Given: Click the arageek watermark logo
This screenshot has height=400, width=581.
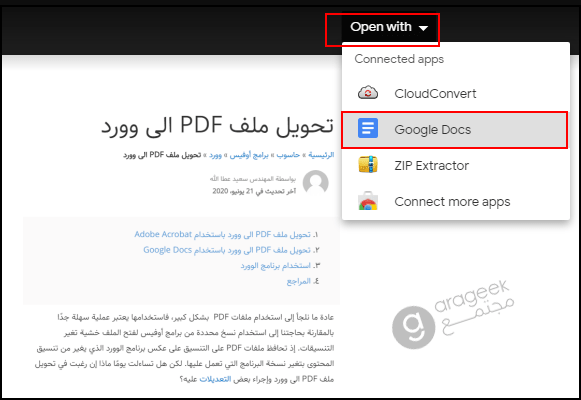Looking at the screenshot, I should pos(453,314).
